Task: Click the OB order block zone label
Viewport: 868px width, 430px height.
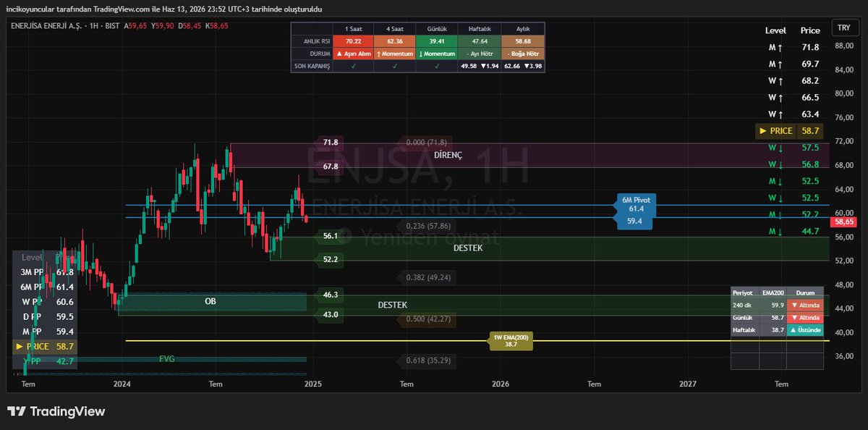Action: 210,300
